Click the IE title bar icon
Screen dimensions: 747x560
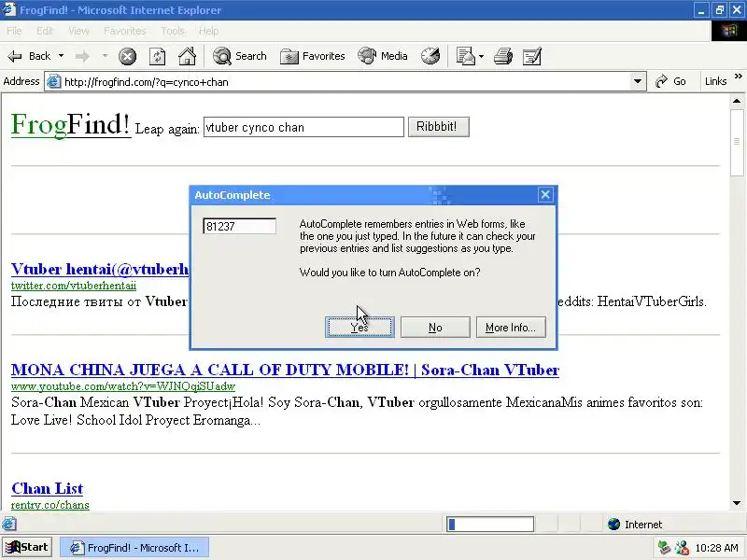9,9
